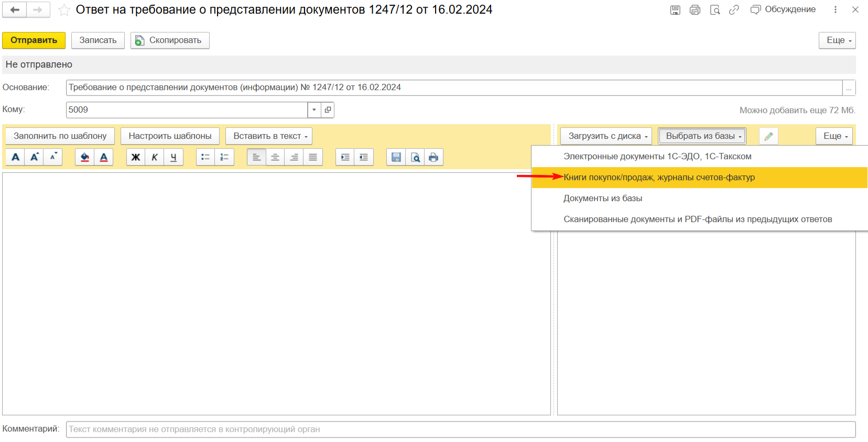
Task: Decrease font size icon
Action: point(53,157)
